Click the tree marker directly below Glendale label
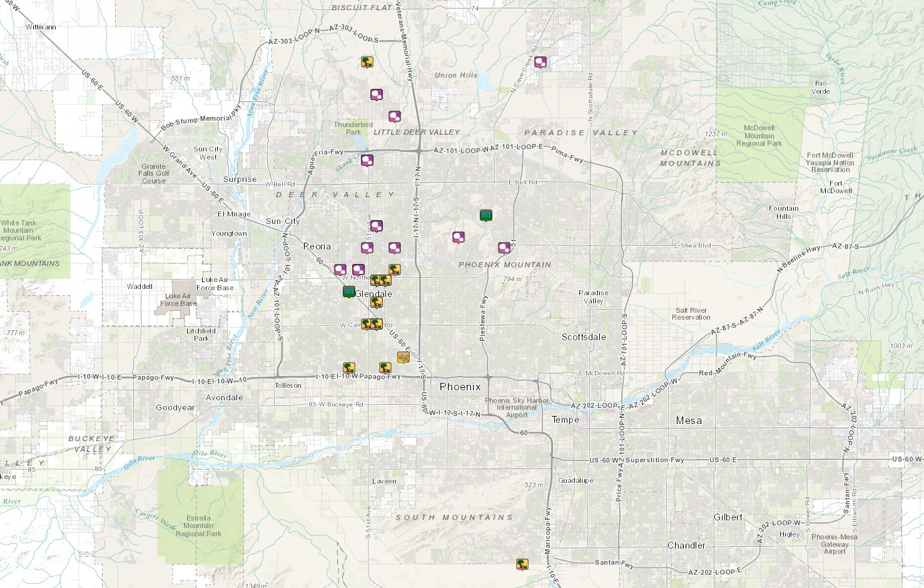Viewport: 924px width, 588px height. click(376, 303)
